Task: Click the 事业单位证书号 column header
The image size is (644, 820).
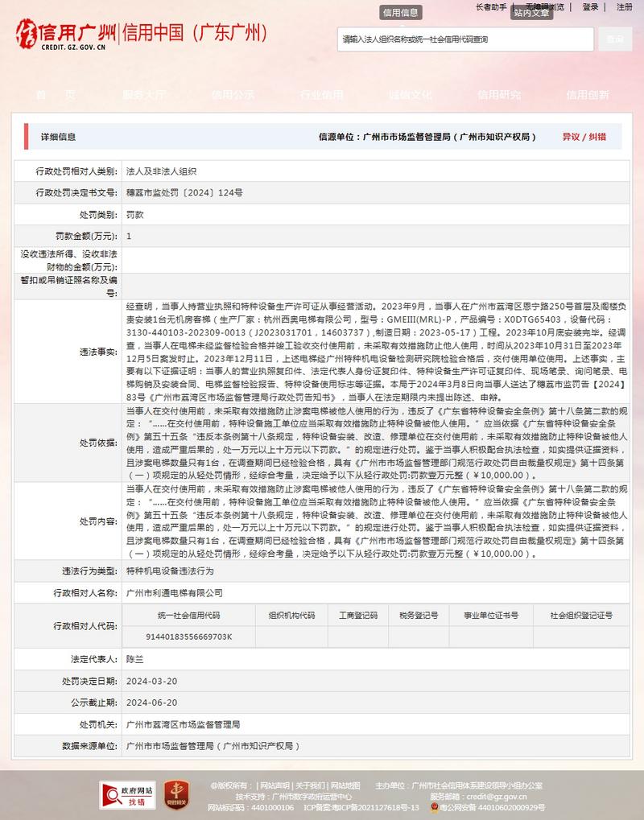Action: pyautogui.click(x=491, y=616)
